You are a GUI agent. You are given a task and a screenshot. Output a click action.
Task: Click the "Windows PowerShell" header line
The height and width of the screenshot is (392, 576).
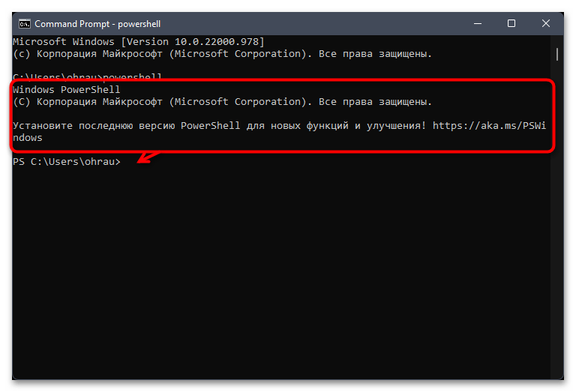[67, 89]
